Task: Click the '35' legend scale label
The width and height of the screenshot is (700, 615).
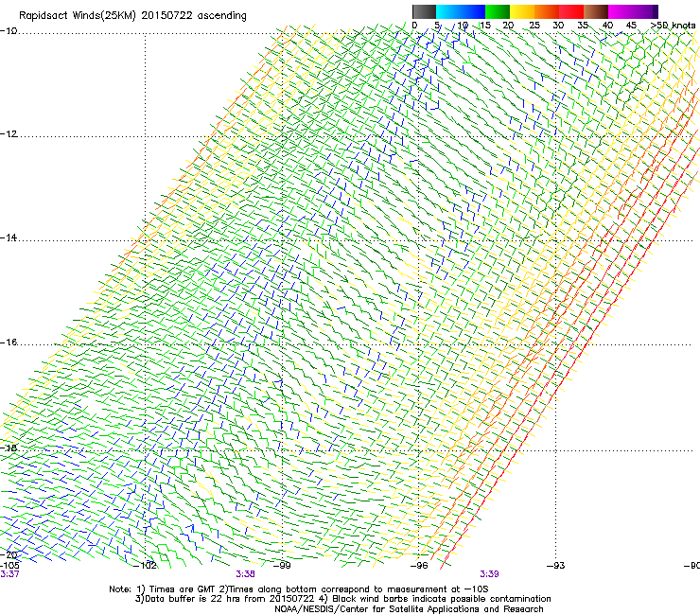Action: pyautogui.click(x=583, y=26)
